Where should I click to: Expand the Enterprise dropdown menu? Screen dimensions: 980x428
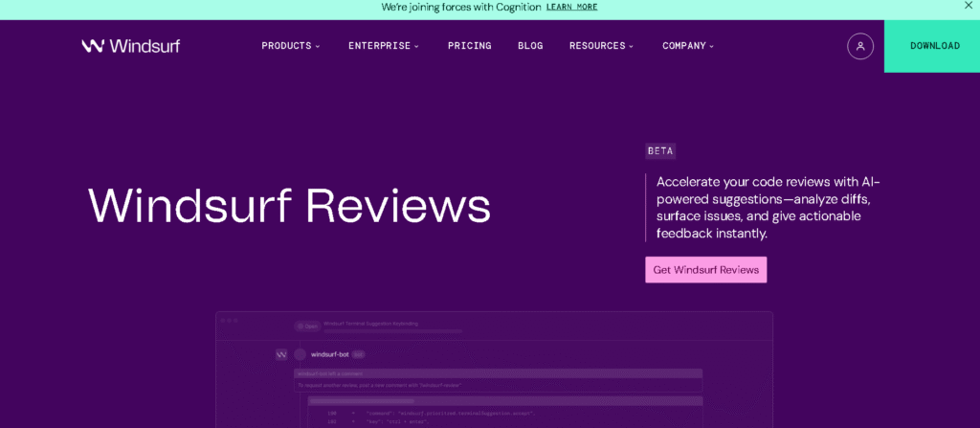pyautogui.click(x=384, y=46)
